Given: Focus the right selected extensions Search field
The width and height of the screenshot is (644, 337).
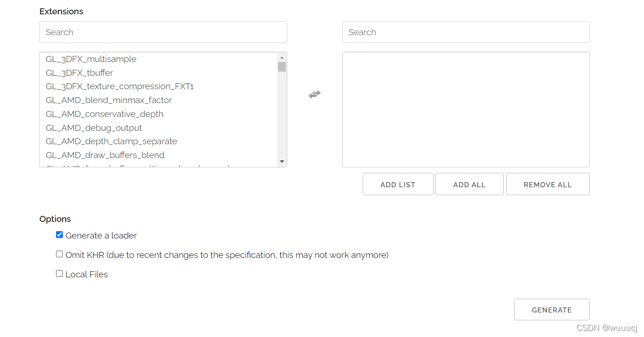Looking at the screenshot, I should (x=466, y=32).
